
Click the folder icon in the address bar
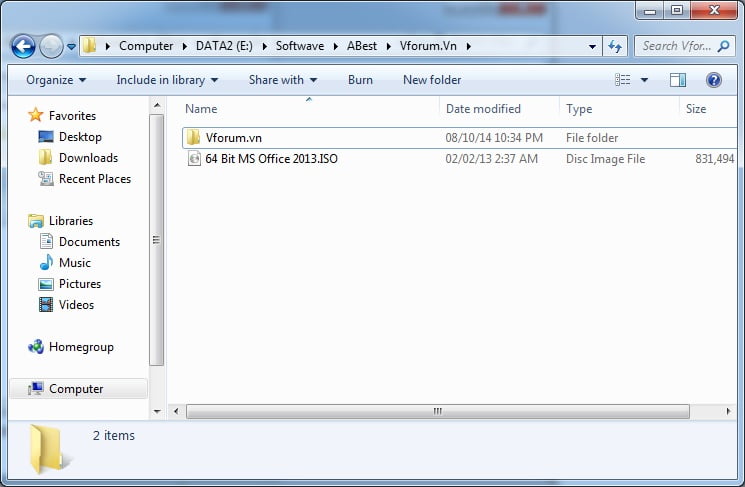point(89,46)
